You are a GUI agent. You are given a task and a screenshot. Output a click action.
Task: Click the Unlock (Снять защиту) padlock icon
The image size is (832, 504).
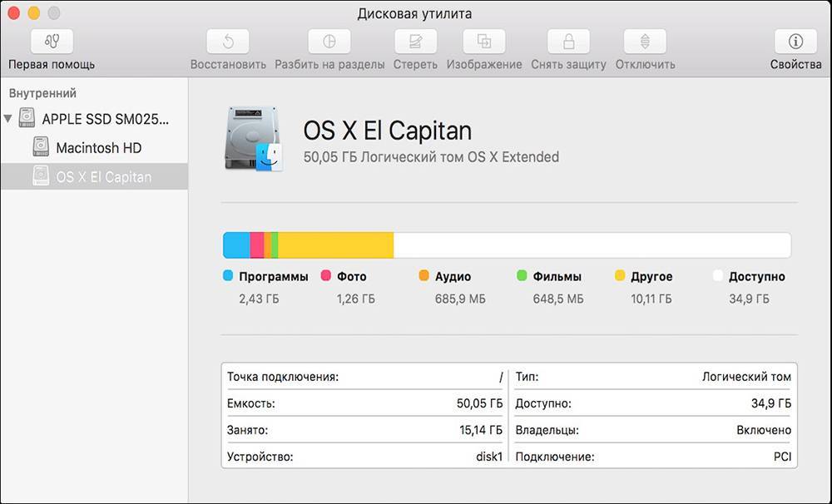pos(568,42)
